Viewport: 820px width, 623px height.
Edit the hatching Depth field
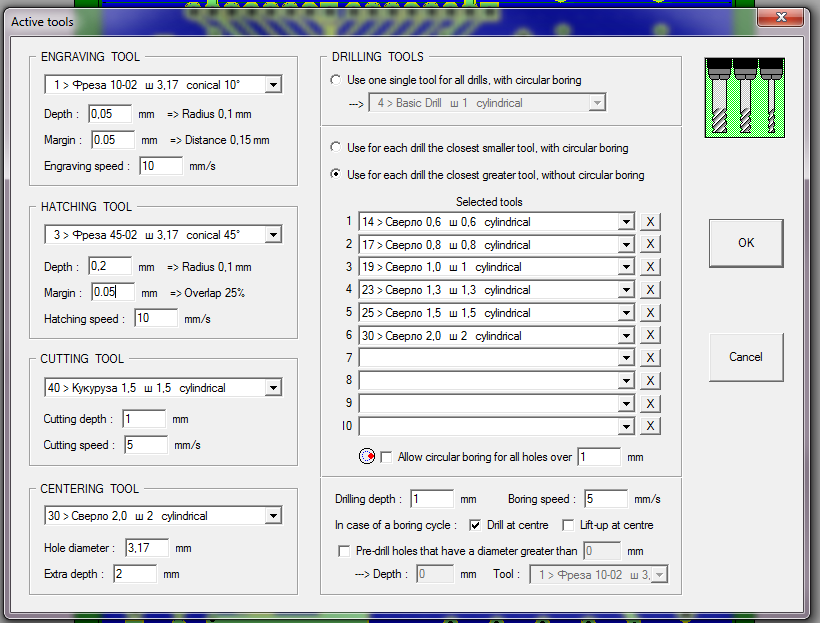[x=110, y=266]
